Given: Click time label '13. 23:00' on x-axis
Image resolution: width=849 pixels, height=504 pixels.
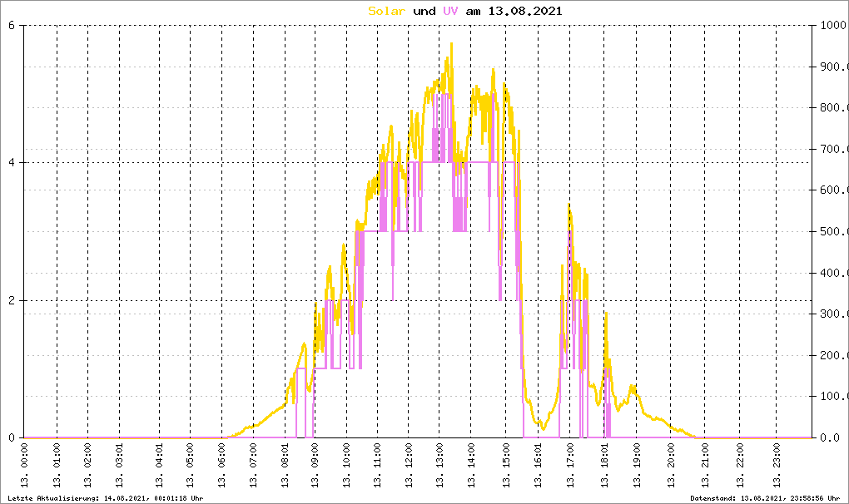Looking at the screenshot, I should (x=777, y=465).
